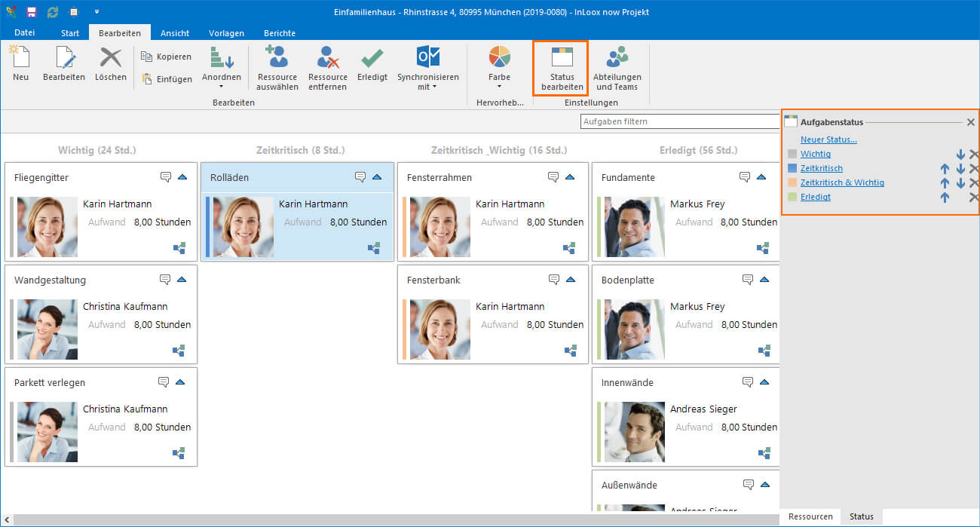Open the Vorlagen tab

pyautogui.click(x=225, y=33)
